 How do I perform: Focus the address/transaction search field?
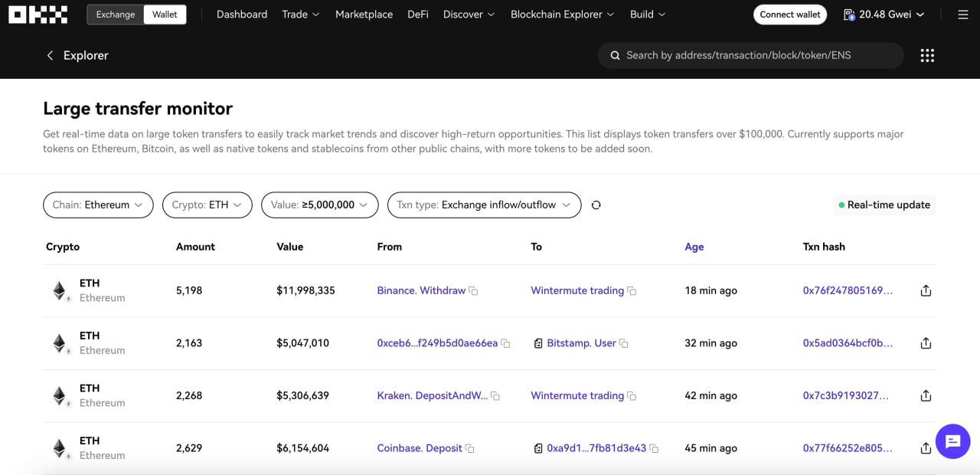point(750,55)
